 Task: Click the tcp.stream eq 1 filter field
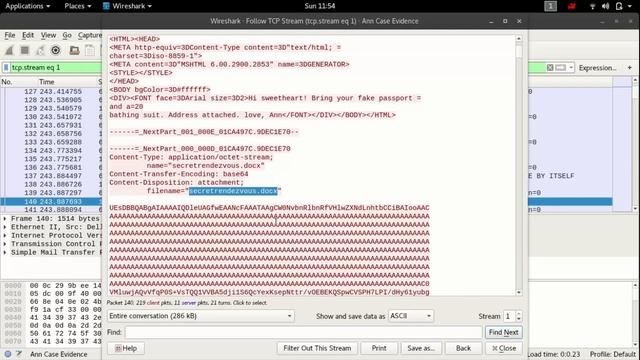(x=55, y=67)
